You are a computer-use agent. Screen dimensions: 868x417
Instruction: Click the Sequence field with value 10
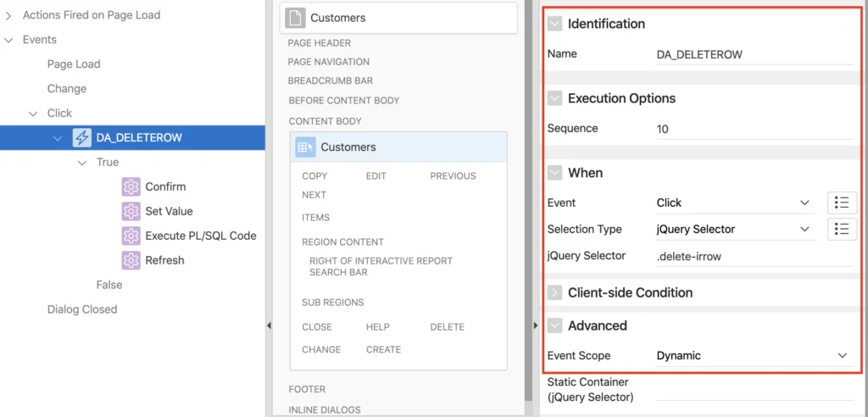[755, 129]
